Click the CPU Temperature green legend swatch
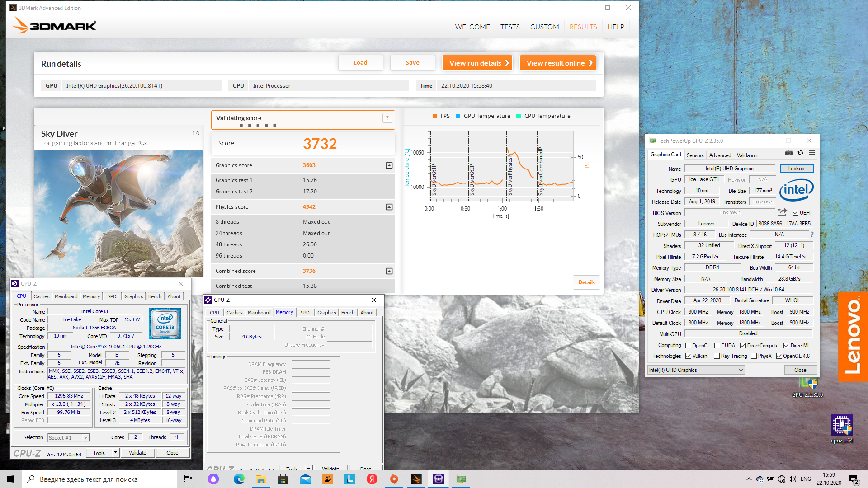Viewport: 868px width, 488px height. (519, 116)
